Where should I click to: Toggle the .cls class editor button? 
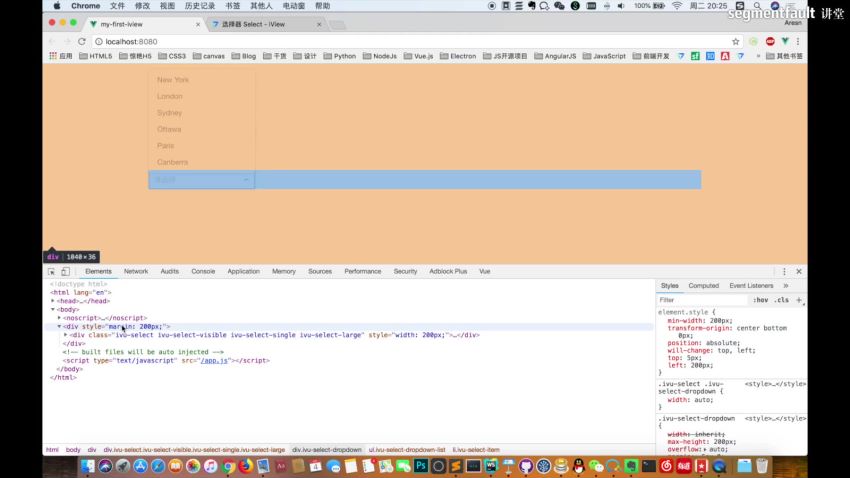tap(781, 300)
